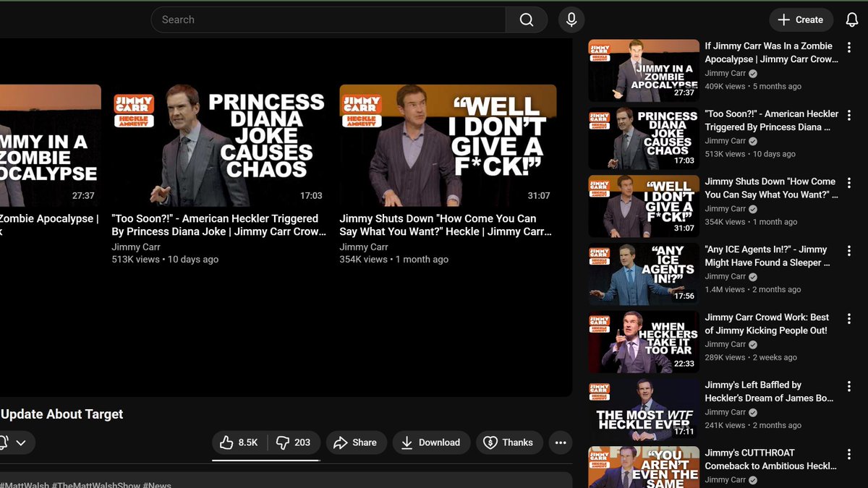Click "1.4M views • 2 months ago" sidebar text
Screen dimensions: 868x488
point(753,289)
